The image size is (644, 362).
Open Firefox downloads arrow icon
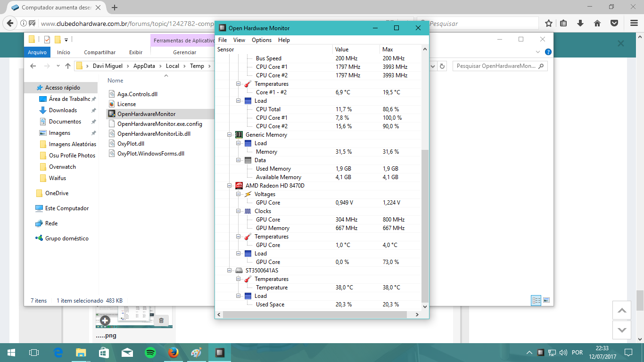pos(580,23)
